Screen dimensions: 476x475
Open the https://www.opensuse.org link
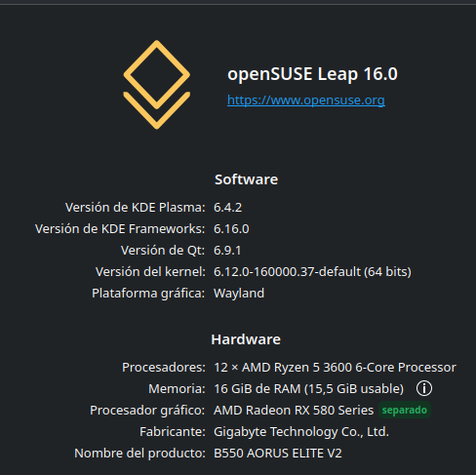point(306,100)
